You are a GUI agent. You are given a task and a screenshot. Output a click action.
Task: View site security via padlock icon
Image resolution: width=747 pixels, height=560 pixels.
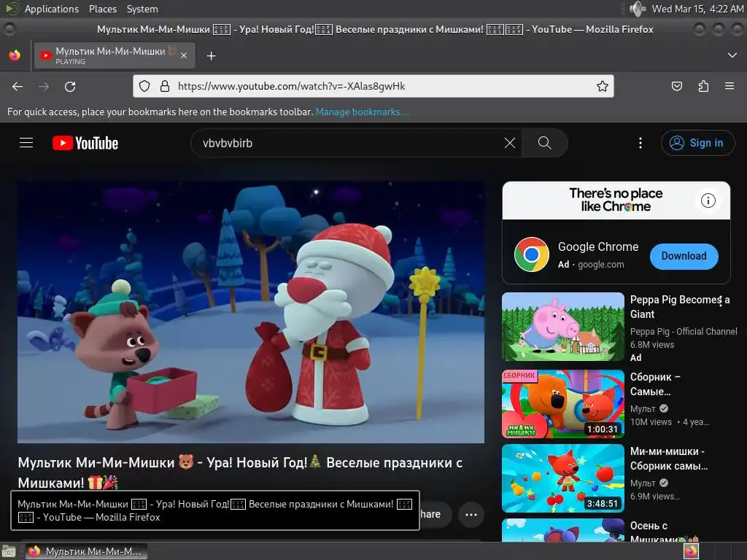click(165, 86)
